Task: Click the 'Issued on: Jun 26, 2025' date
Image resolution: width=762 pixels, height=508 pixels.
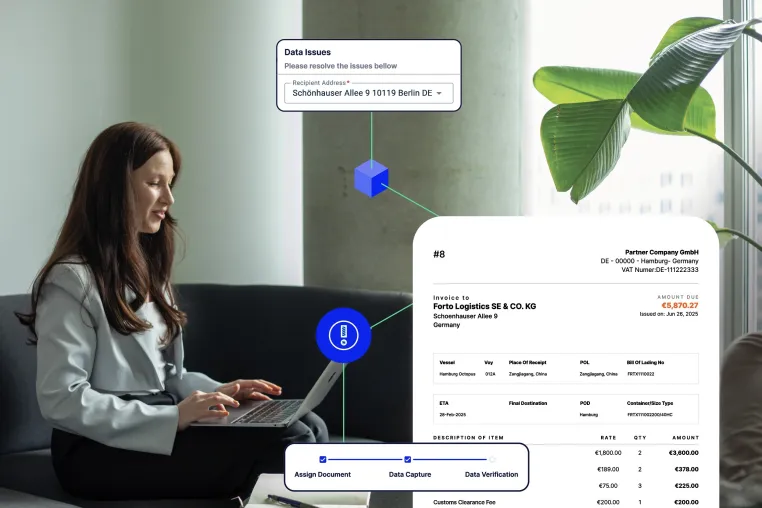Action: coord(669,314)
